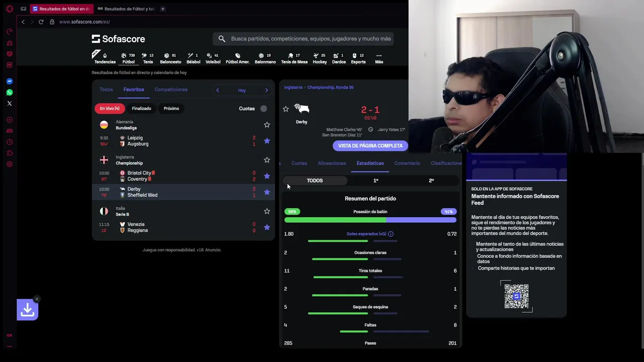This screenshot has width=644, height=362.
Task: Select Baloncesto sport category
Action: 171,58
